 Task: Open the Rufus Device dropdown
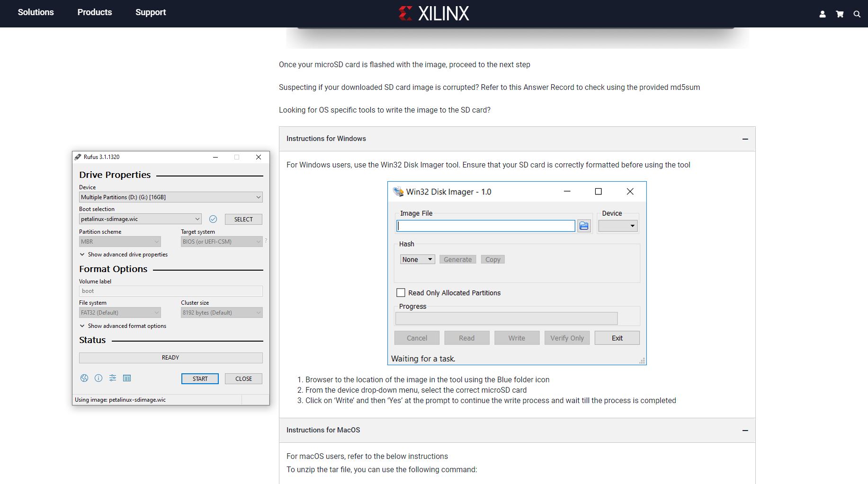pos(170,197)
